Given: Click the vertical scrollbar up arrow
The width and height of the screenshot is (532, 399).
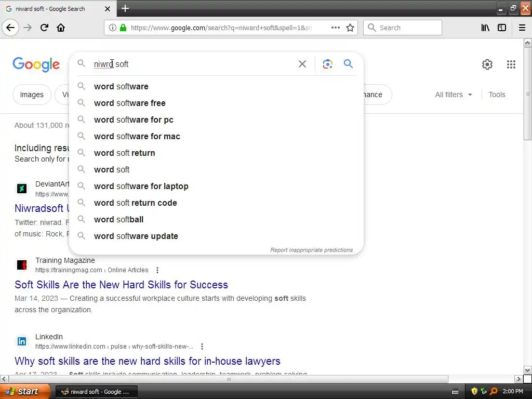Looking at the screenshot, I should (x=527, y=43).
